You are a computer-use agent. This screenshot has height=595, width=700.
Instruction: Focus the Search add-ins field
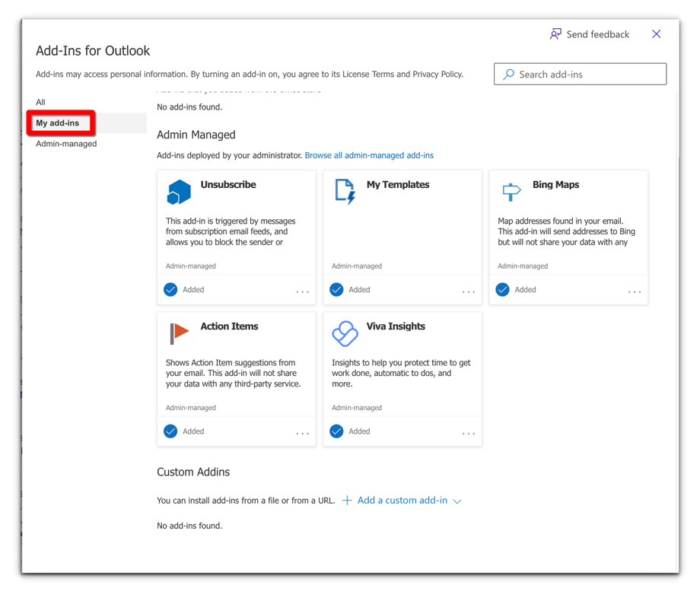[x=587, y=75]
